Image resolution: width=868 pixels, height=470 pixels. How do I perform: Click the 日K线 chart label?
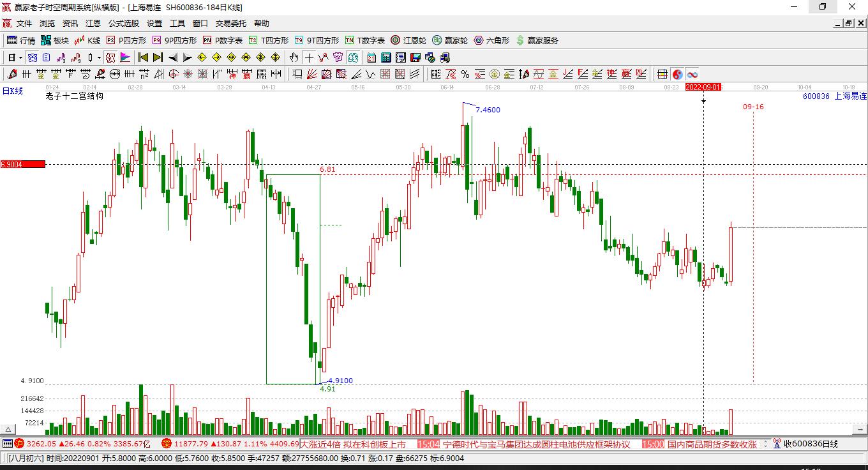click(12, 91)
